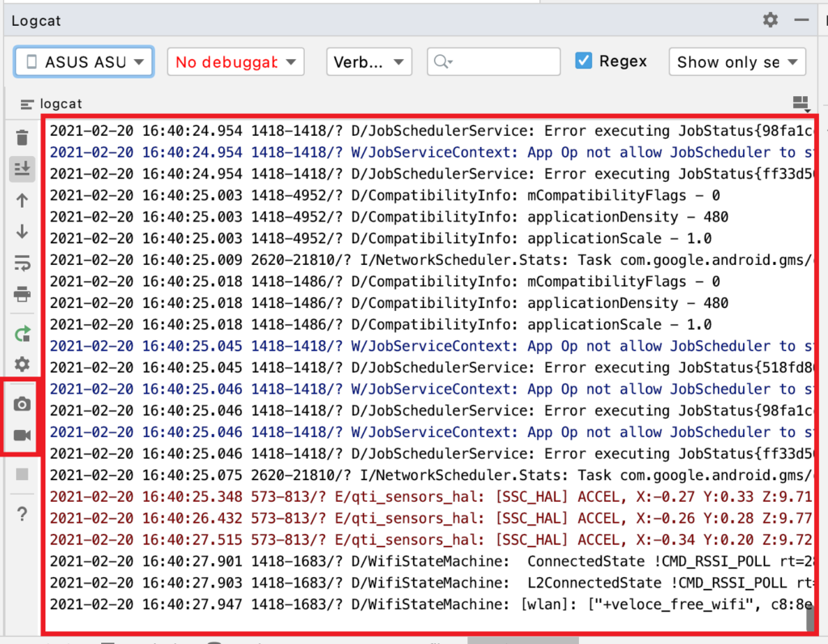Image resolution: width=828 pixels, height=644 pixels.
Task: Click the magnifier search history icon
Action: pos(442,61)
